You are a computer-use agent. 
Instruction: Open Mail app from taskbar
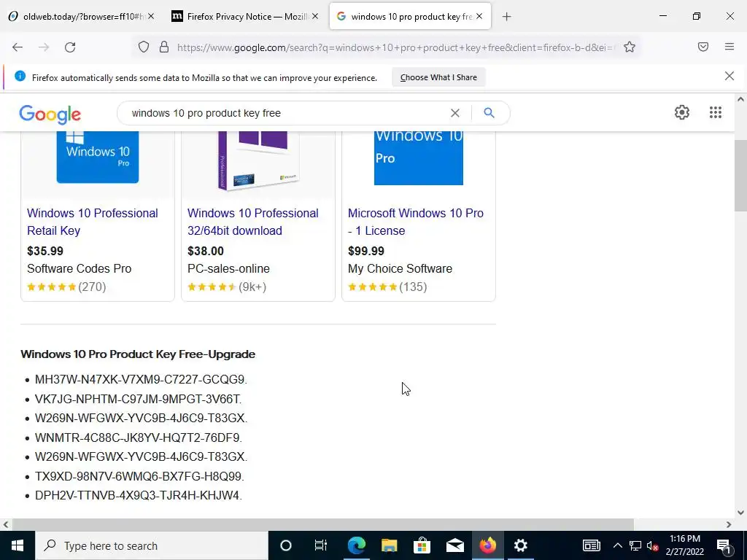coord(455,545)
